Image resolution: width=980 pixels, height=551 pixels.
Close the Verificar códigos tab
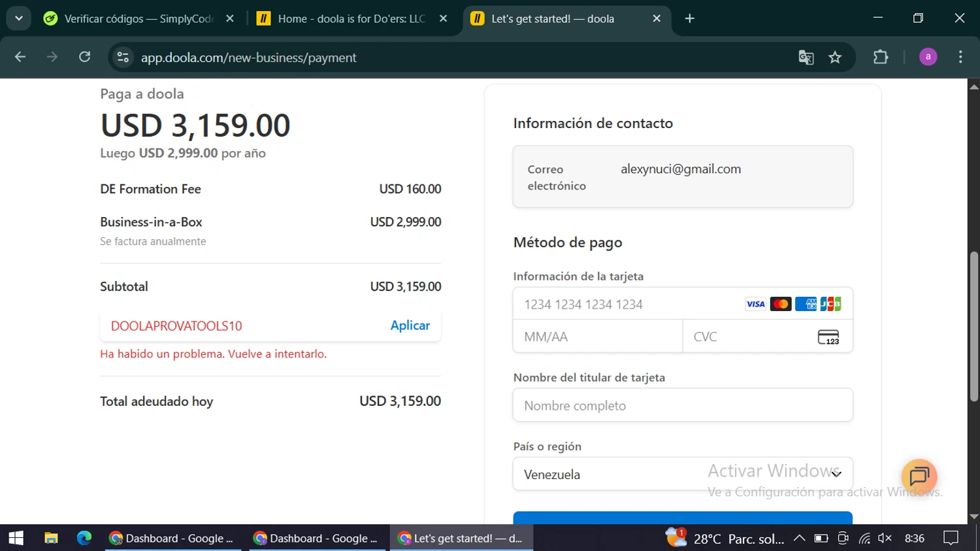(230, 18)
